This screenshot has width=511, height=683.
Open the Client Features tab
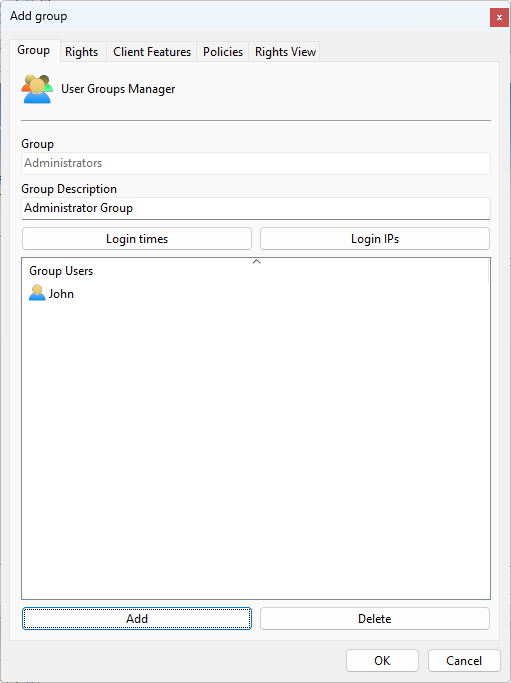[152, 52]
